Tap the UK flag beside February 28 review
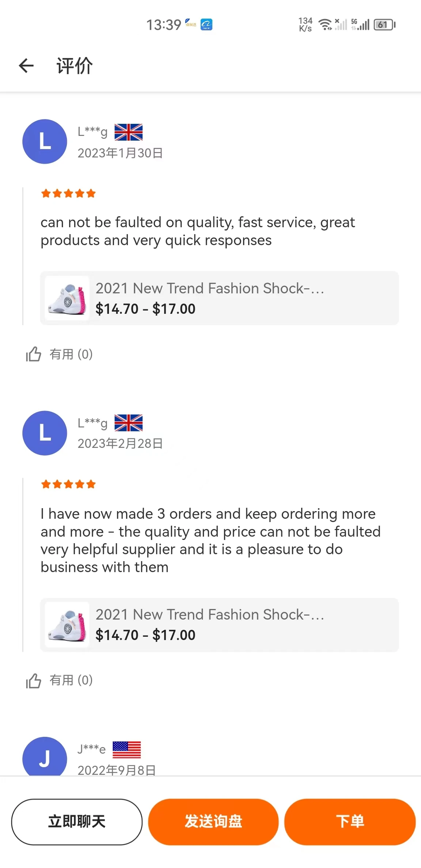This screenshot has width=421, height=868. 128,423
